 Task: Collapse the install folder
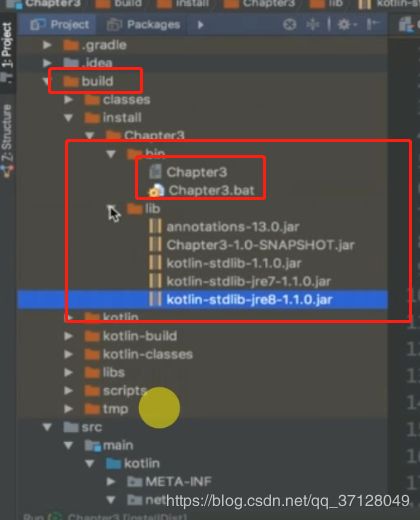tap(68, 117)
